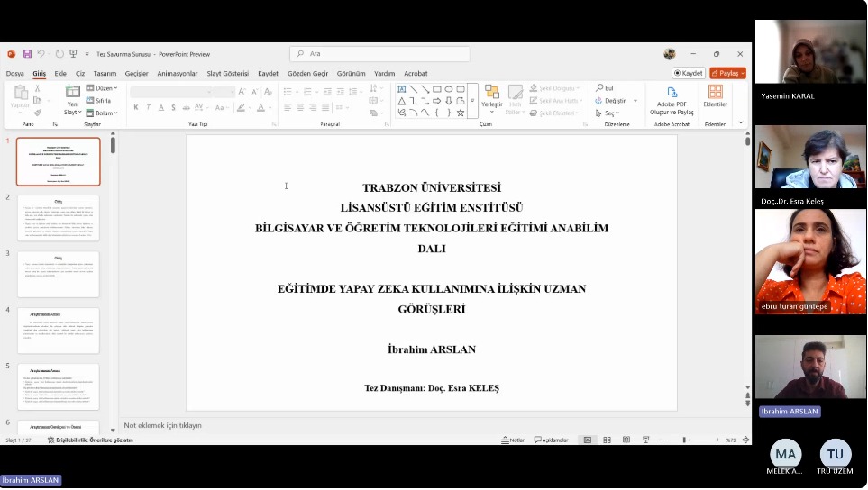Select the star shape
Viewport: 868px width, 490px height.
pos(460,113)
